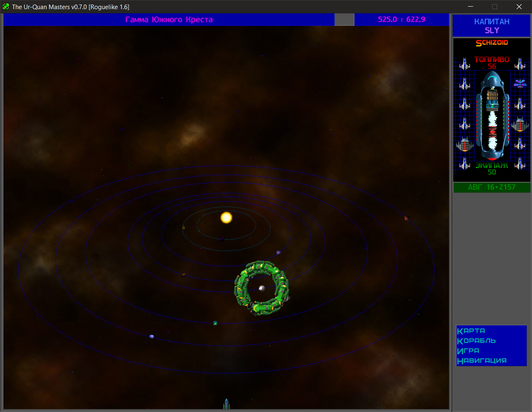This screenshot has width=532, height=412.
Task: Click the gray planet inside the green ring
Action: 262,288
